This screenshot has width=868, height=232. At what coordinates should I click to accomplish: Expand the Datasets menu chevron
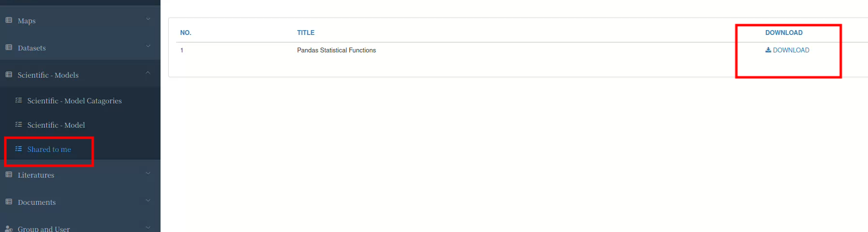148,46
